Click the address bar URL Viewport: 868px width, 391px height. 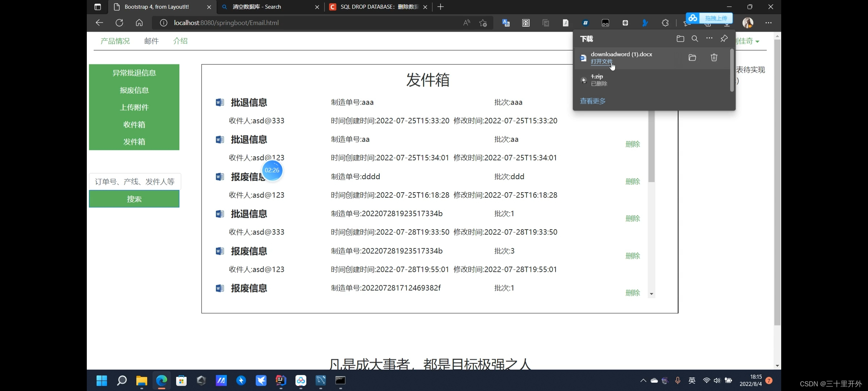point(226,23)
